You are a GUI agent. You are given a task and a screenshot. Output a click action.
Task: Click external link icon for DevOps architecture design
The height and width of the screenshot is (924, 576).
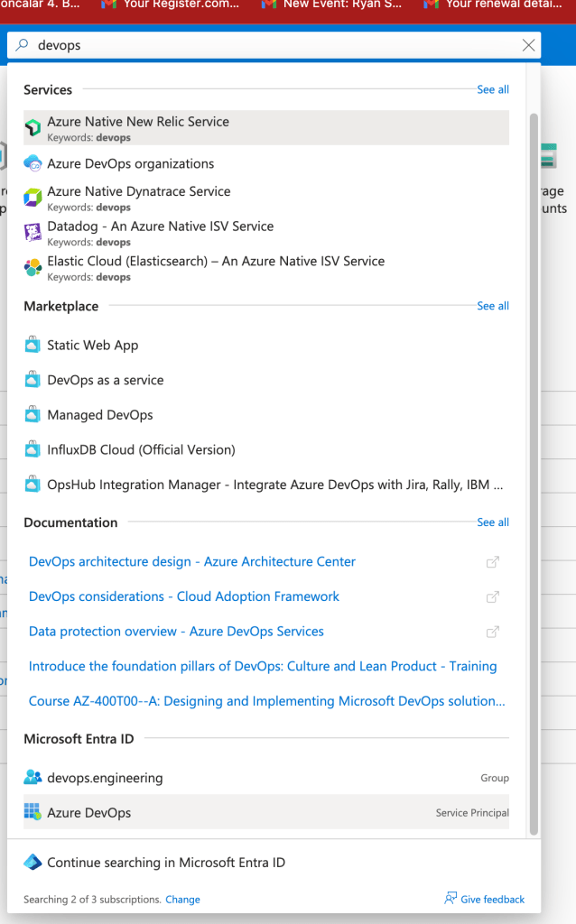[493, 562]
